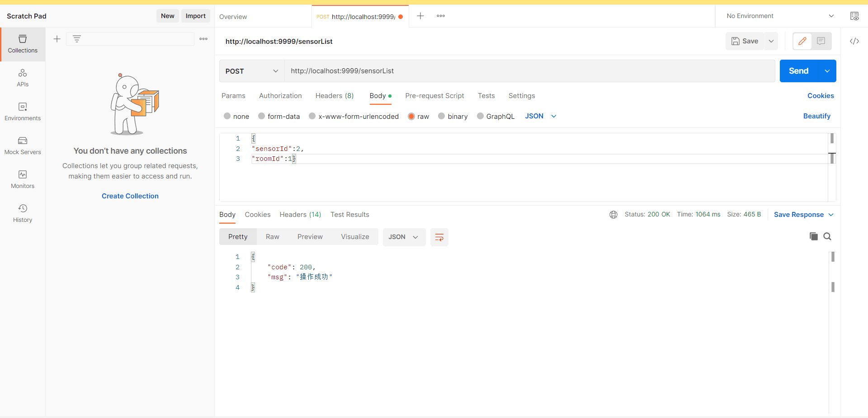868x418 pixels.
Task: Expand the No Environment selector
Action: 780,16
